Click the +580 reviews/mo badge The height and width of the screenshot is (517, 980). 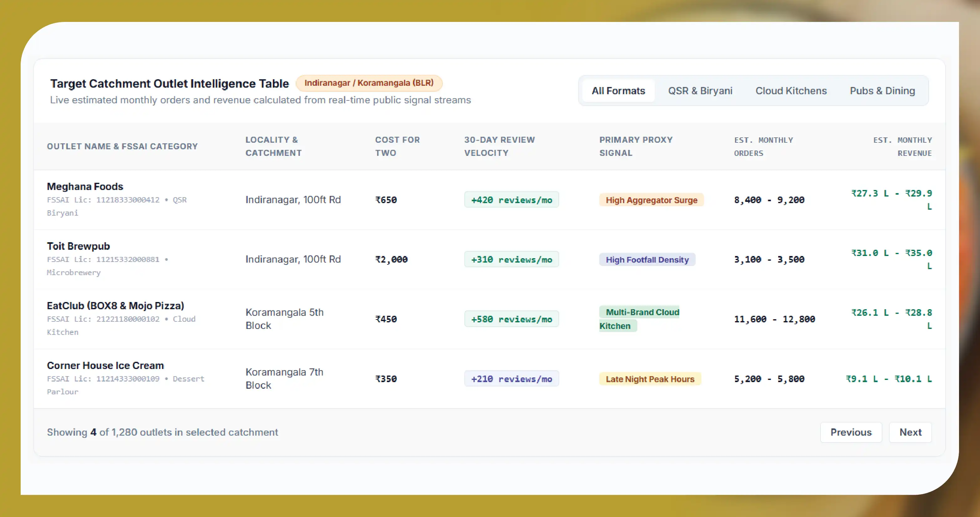(511, 319)
